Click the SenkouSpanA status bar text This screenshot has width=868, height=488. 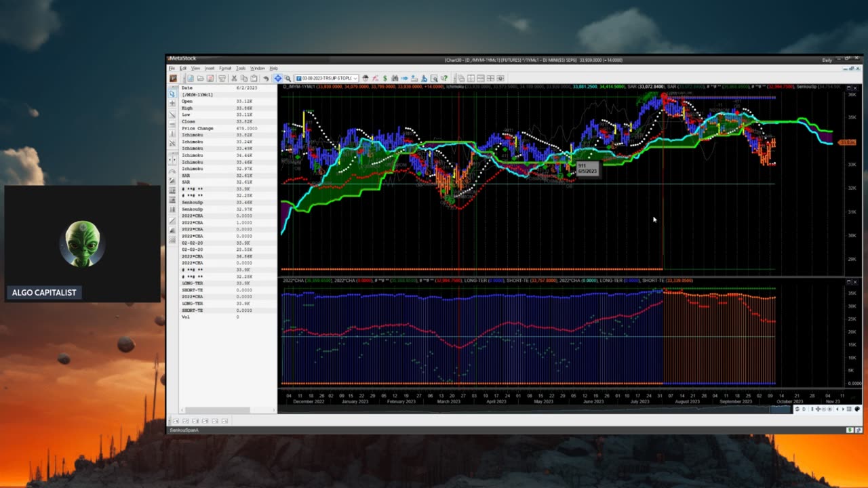click(x=184, y=430)
